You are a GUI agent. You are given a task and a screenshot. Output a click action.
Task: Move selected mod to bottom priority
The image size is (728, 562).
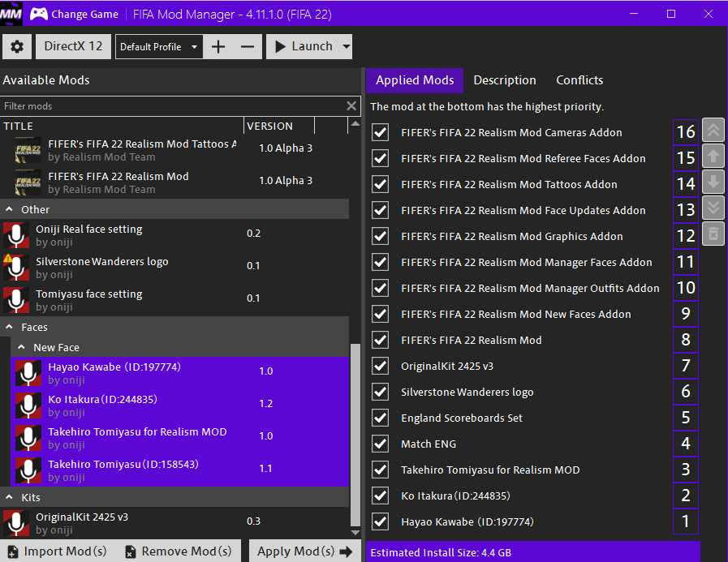click(x=713, y=208)
